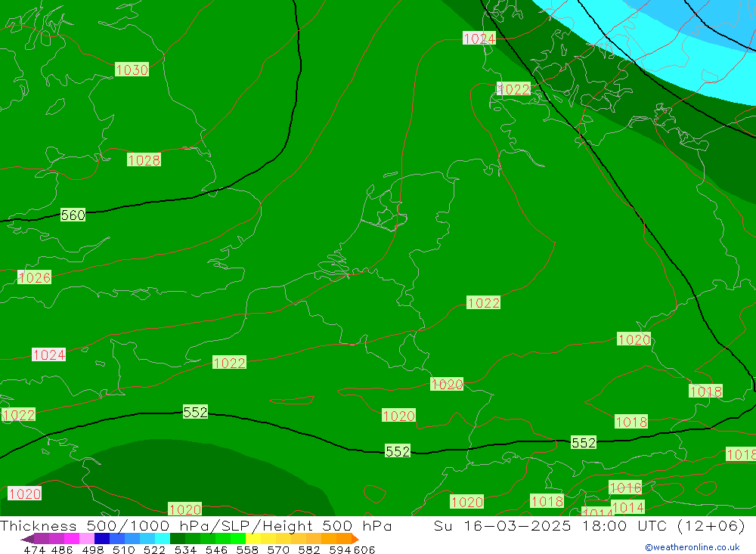The image size is (756, 554).
Task: Click the legend value 474
Action: [x=35, y=549]
